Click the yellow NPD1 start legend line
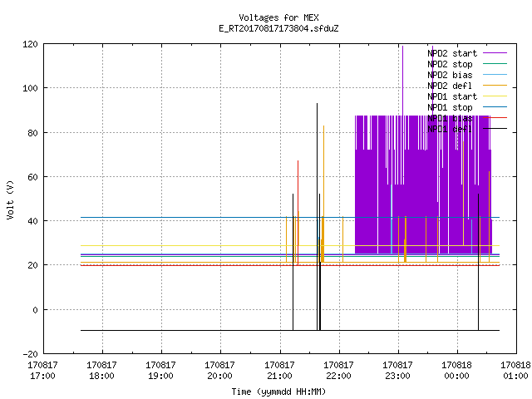The width and height of the screenshot is (532, 399). click(495, 96)
